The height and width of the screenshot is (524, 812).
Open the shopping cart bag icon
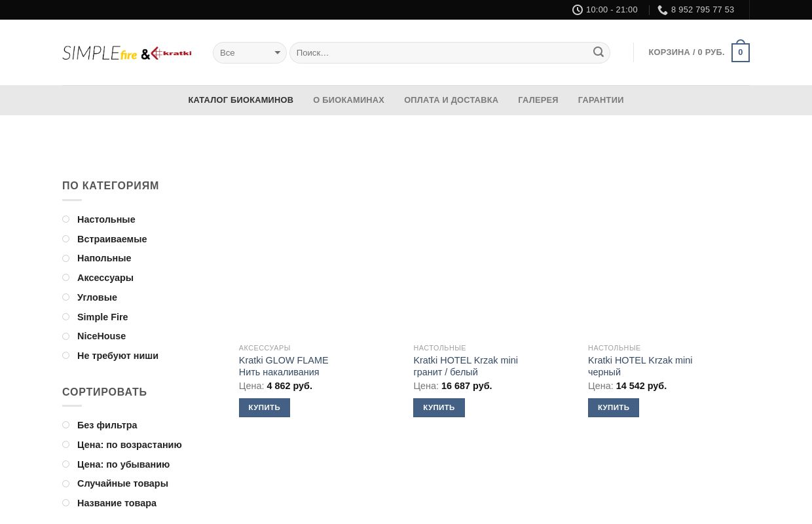[741, 52]
